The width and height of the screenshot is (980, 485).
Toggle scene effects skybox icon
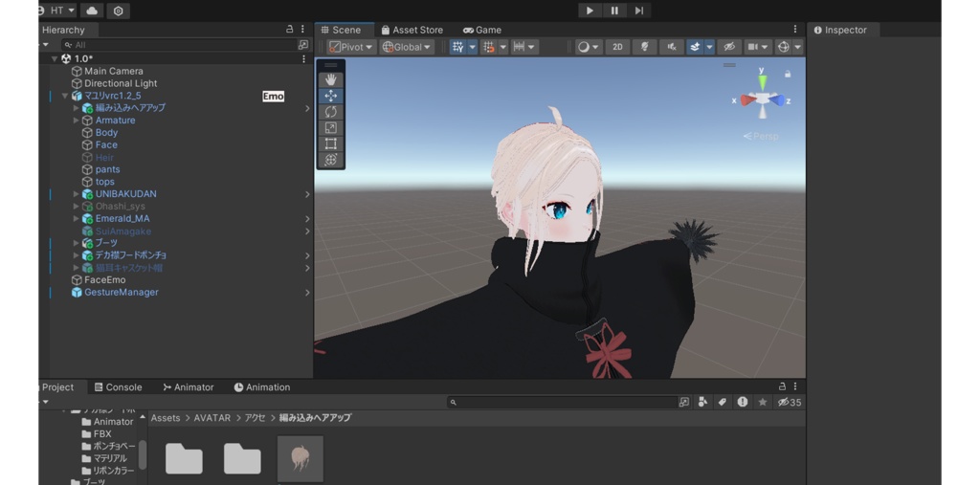coord(695,47)
